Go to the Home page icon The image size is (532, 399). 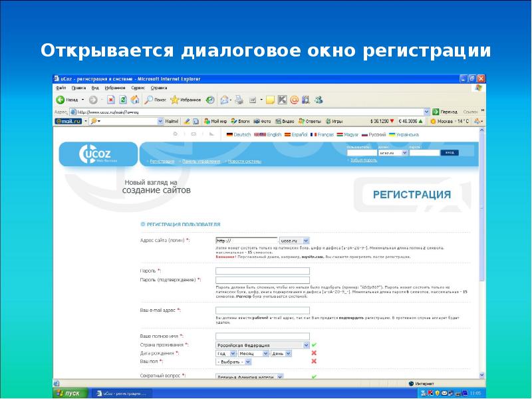134,100
